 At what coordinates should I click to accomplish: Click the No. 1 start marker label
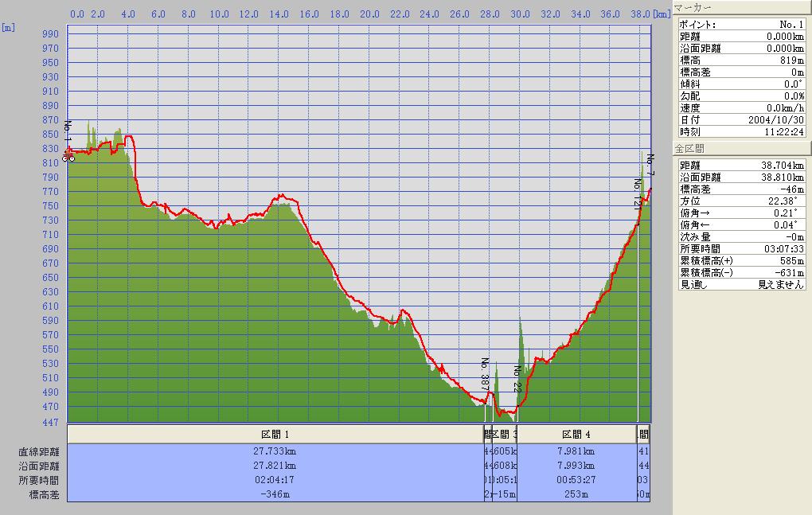pos(68,132)
